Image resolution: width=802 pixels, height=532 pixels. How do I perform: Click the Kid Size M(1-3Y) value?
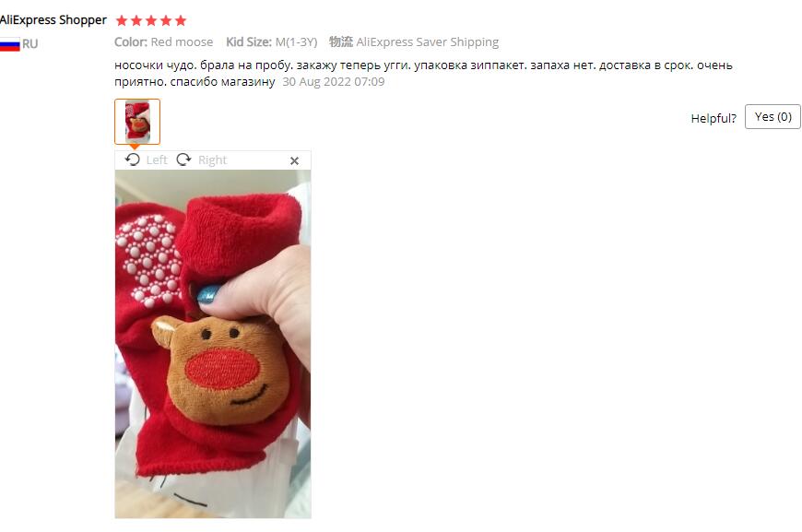click(296, 41)
